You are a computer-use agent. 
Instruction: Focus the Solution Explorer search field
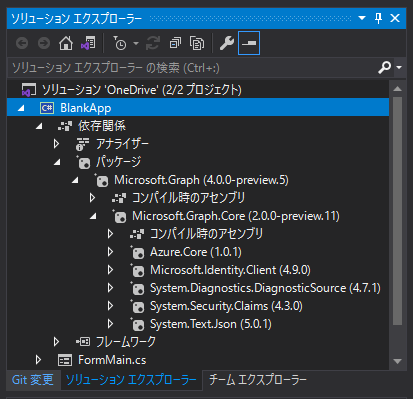(x=192, y=68)
